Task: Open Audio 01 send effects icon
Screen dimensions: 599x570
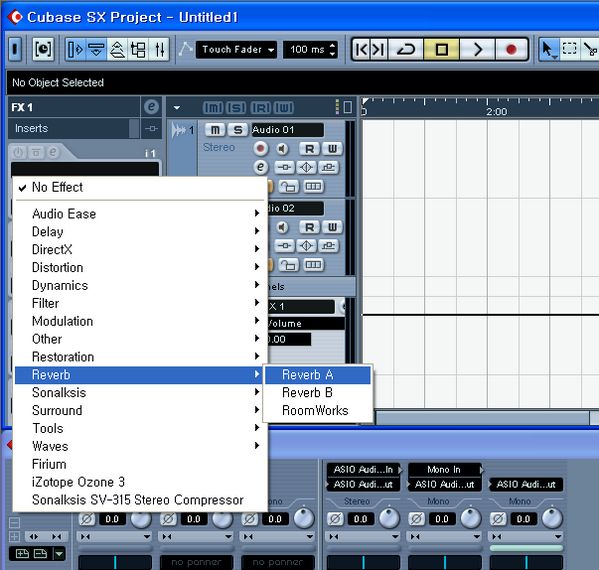Action: tap(329, 167)
